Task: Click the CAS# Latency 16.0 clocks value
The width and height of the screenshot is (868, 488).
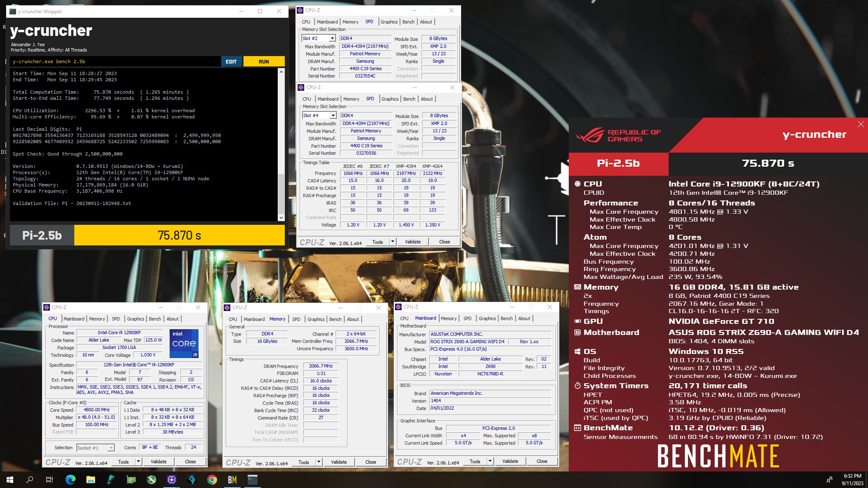Action: (321, 381)
